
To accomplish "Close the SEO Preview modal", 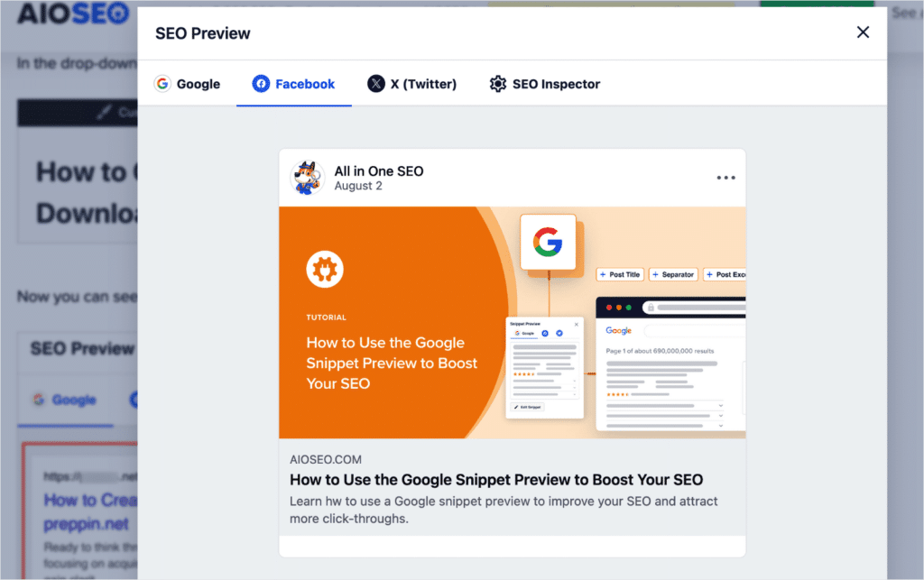I will click(x=863, y=32).
